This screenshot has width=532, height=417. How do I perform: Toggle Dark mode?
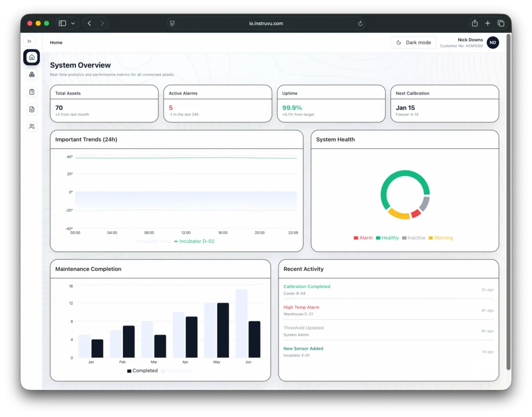(413, 42)
